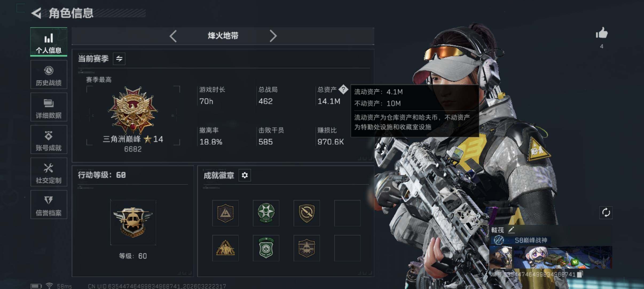Open the 详细数据 sidebar tab
Viewport: 644px width, 289px height.
[x=49, y=107]
